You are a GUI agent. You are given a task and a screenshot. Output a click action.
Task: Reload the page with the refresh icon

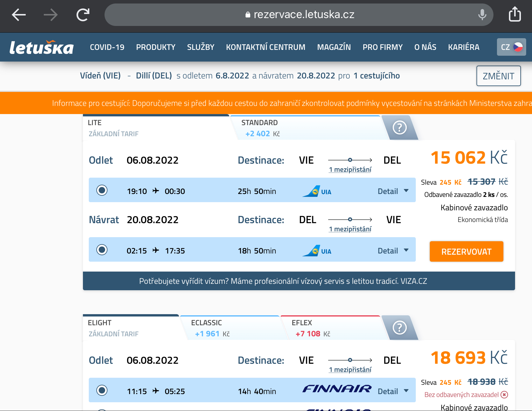click(x=83, y=15)
